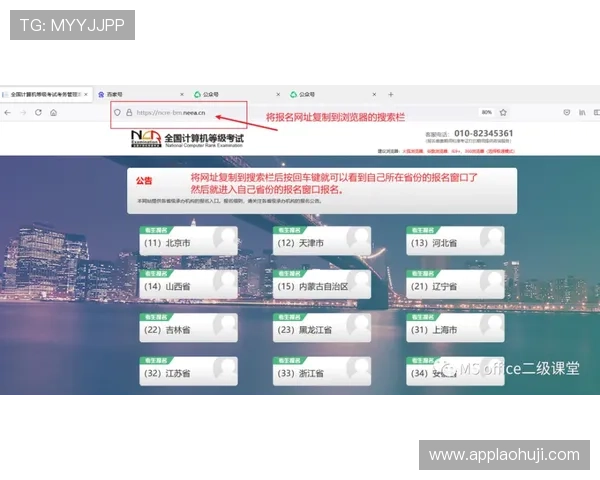Open (32) 江苏省 registration entry

point(188,371)
